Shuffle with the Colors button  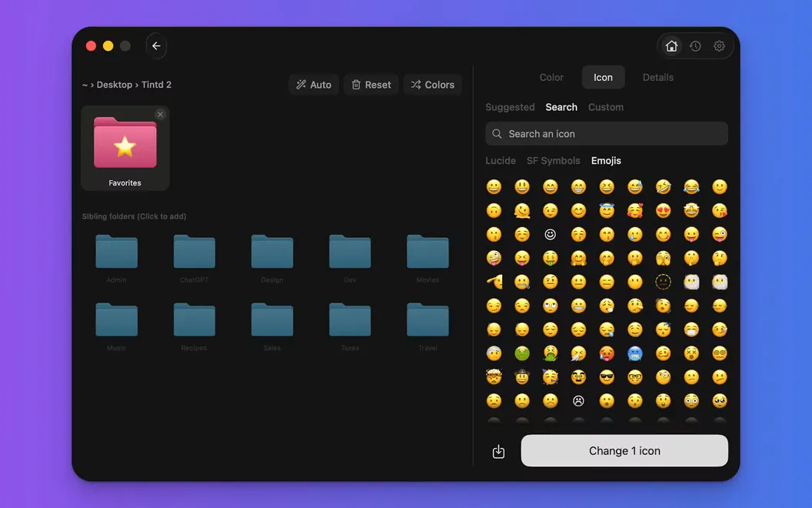[432, 85]
